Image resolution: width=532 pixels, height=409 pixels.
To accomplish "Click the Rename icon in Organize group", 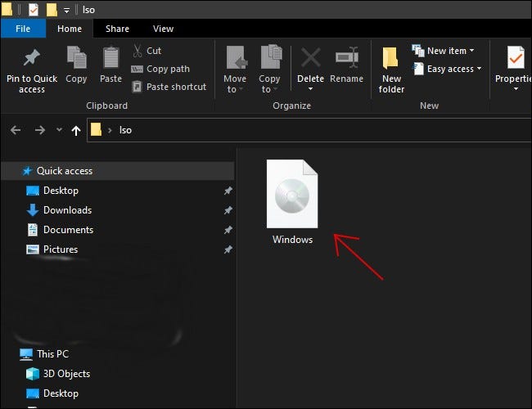I will click(346, 59).
